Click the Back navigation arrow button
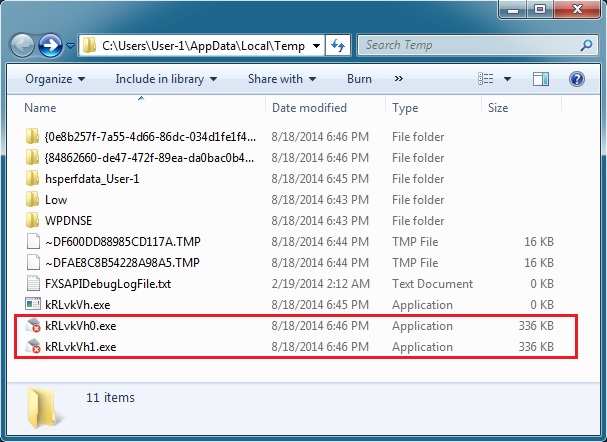Viewport: 607px width, 442px height. pyautogui.click(x=22, y=46)
